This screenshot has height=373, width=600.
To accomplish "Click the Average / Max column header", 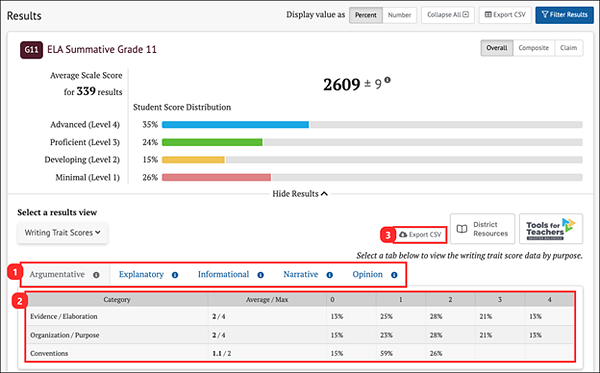I will click(267, 300).
